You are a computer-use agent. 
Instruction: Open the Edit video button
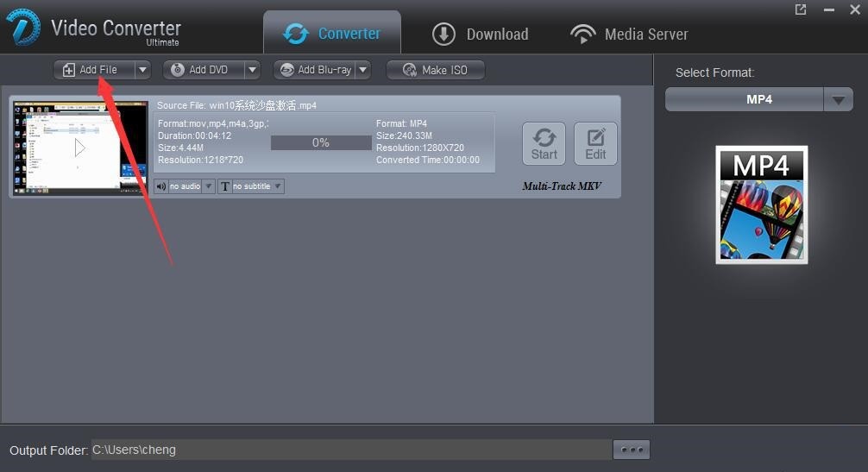(x=595, y=144)
